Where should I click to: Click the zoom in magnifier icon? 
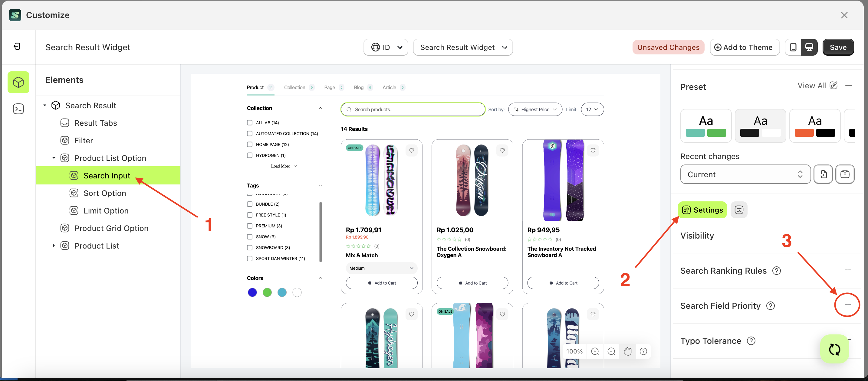point(595,351)
